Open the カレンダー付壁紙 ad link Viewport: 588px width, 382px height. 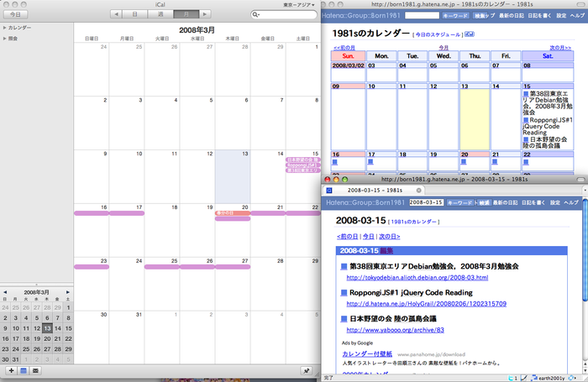[x=367, y=354]
